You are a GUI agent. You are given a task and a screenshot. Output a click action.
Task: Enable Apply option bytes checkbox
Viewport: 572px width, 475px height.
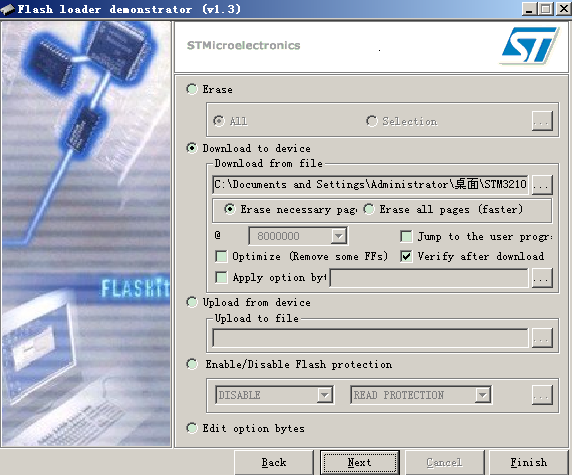pos(221,277)
